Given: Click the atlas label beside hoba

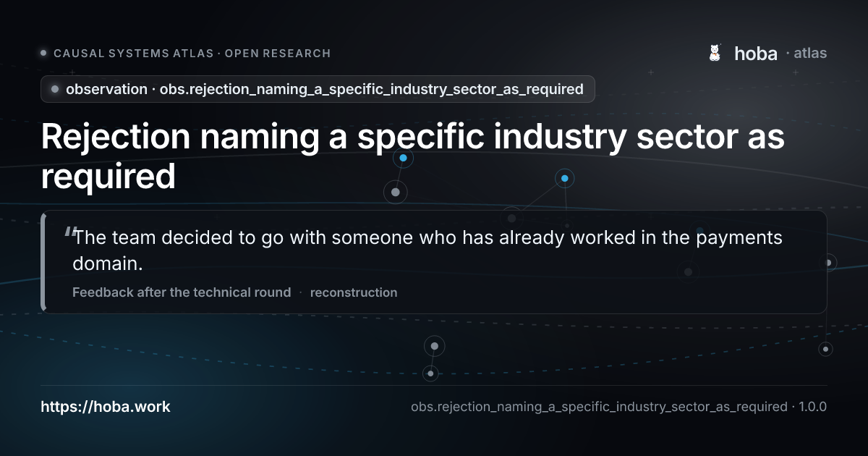Looking at the screenshot, I should 810,53.
